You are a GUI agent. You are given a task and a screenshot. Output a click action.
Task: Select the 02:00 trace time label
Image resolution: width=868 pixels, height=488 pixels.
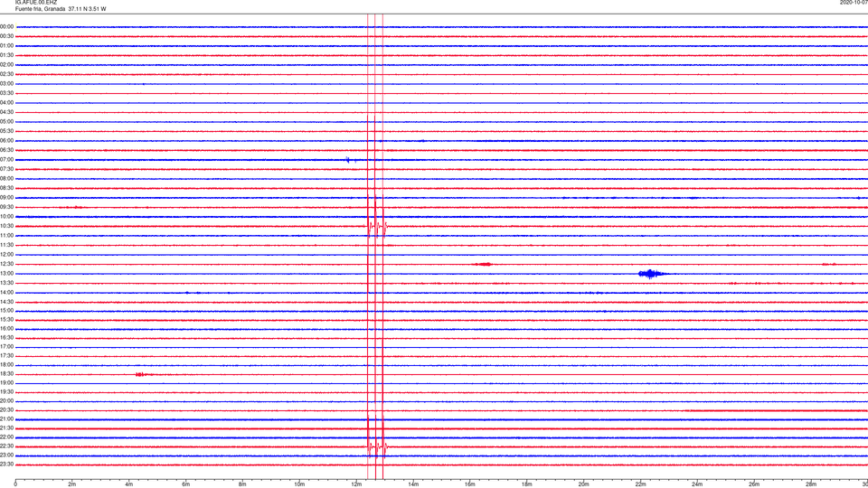tap(6, 65)
